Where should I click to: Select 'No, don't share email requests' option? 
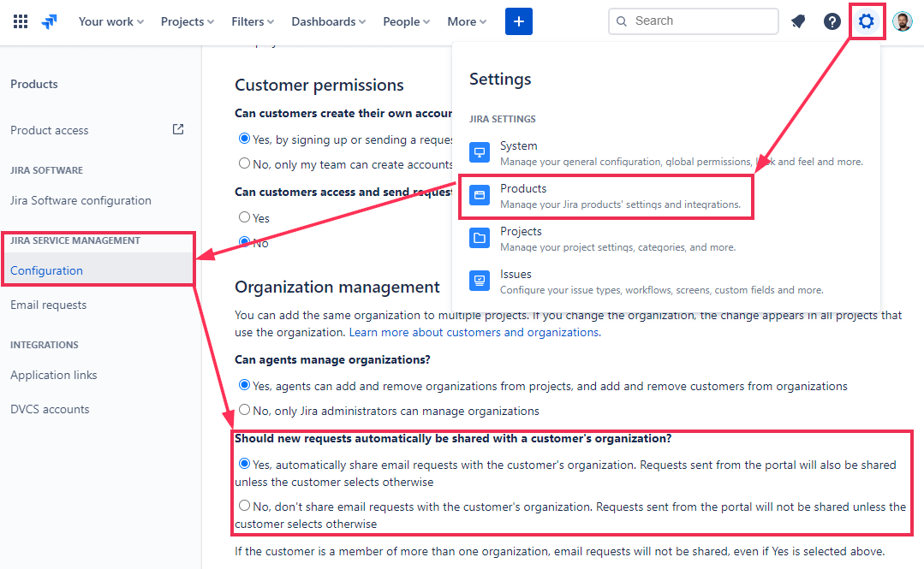245,506
